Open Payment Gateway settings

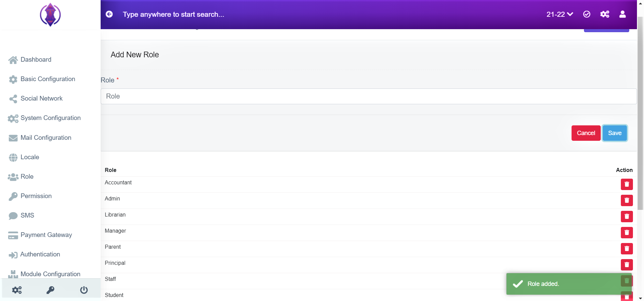click(x=46, y=235)
